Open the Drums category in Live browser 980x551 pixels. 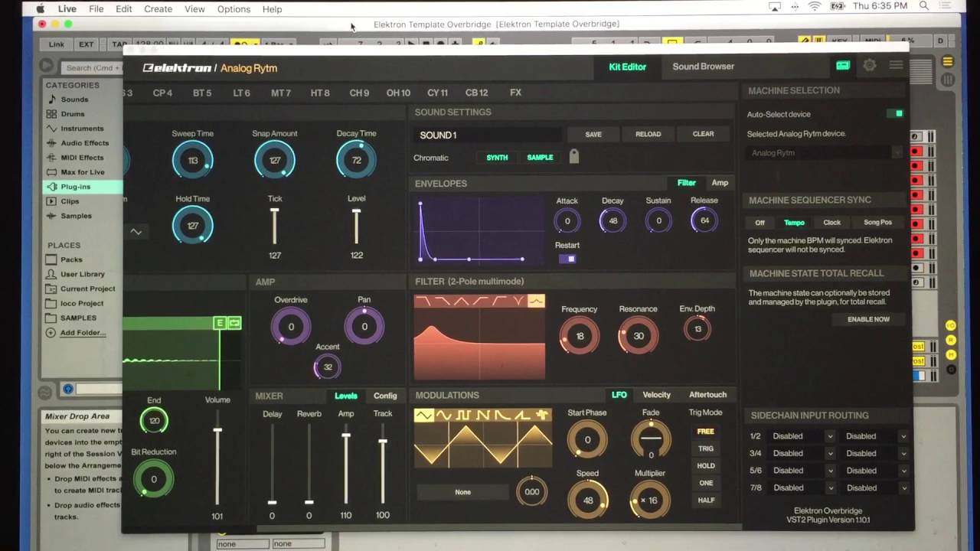pos(73,114)
